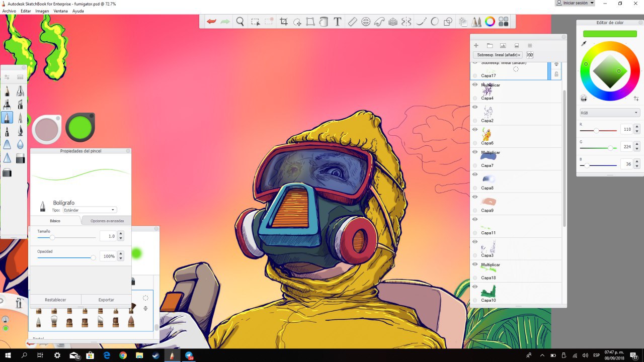Hide the Capa2 layer

[x=474, y=107]
